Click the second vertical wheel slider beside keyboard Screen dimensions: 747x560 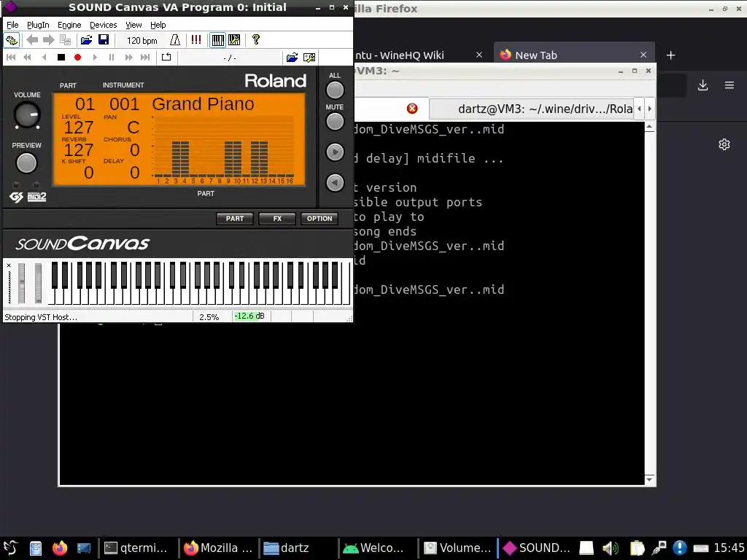pyautogui.click(x=38, y=283)
